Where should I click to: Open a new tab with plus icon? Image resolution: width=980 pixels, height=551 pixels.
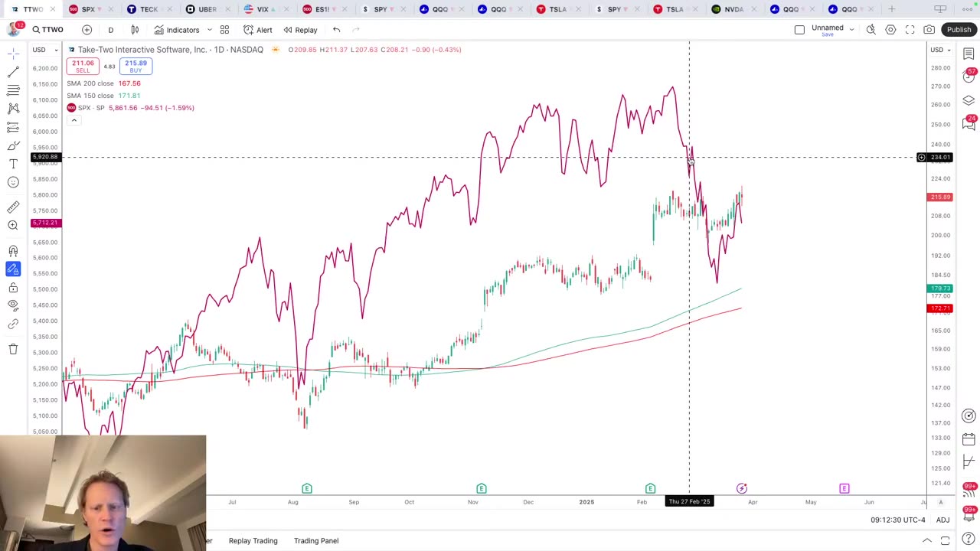[892, 9]
